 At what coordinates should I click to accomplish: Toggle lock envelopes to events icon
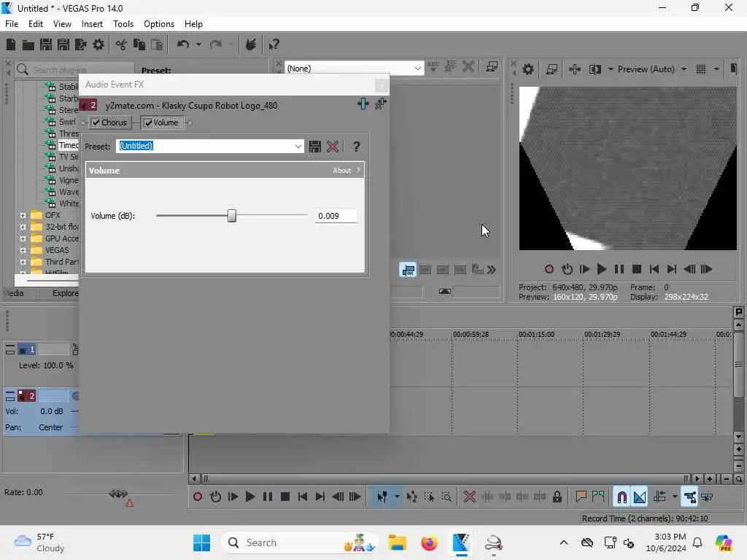pos(689,497)
